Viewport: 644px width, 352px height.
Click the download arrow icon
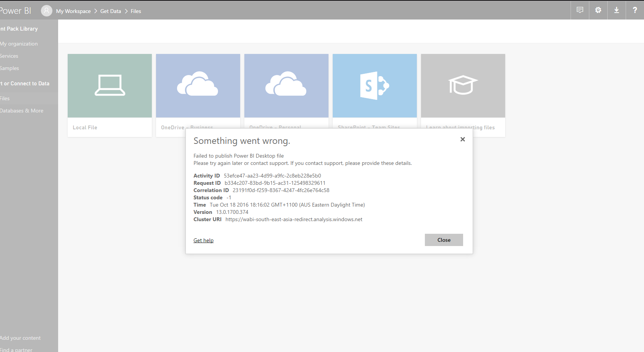tap(616, 10)
